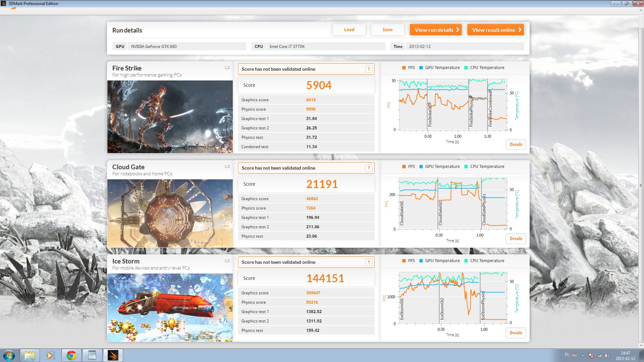
Task: Click GPU Temperature legend swatch in Ice Storm chart
Action: (421, 261)
